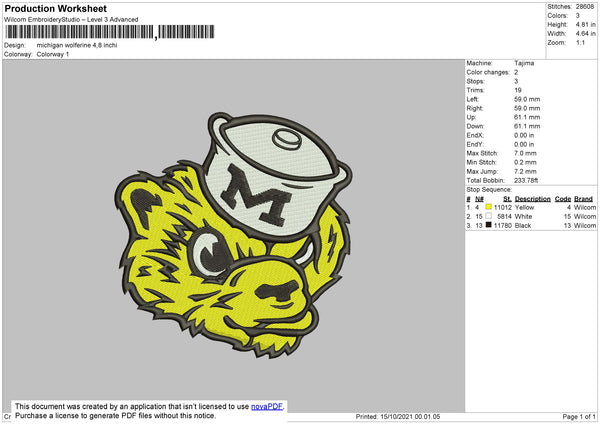Click stitch count 11012 in Yellow row
600x424 pixels.
tap(502, 207)
